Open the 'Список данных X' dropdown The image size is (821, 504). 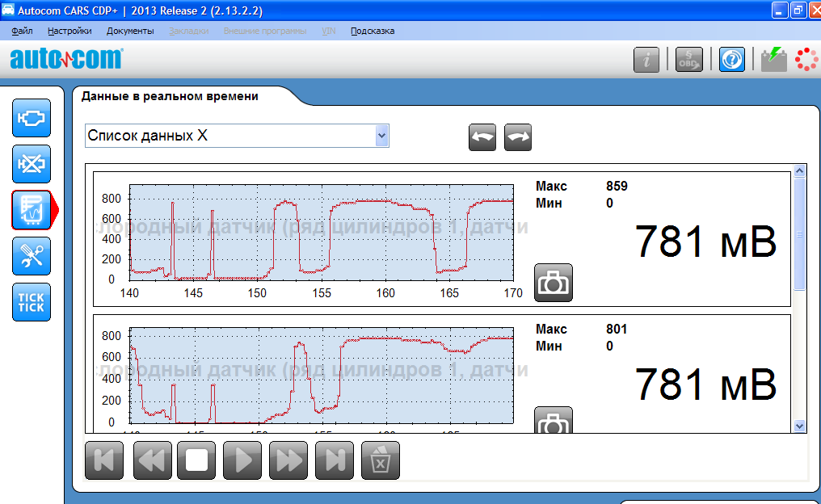click(x=382, y=136)
